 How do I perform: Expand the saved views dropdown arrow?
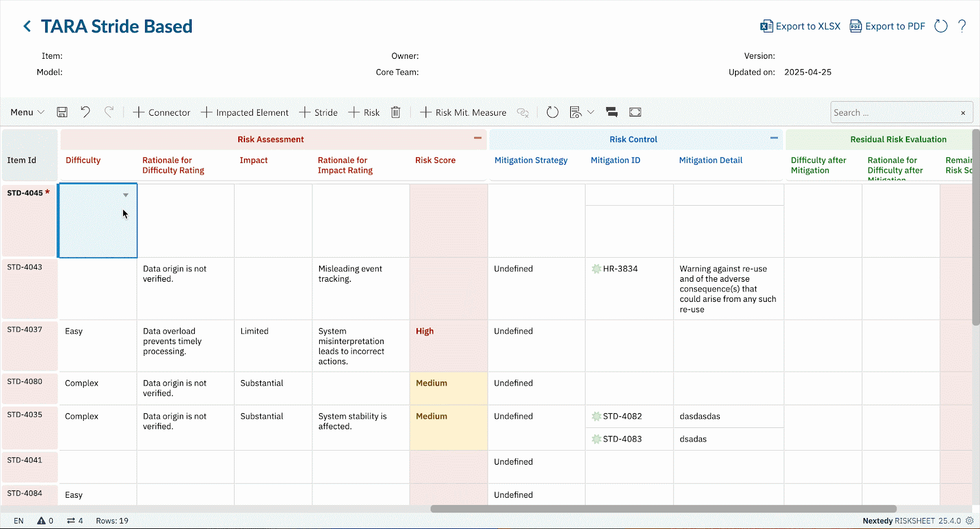click(x=590, y=112)
